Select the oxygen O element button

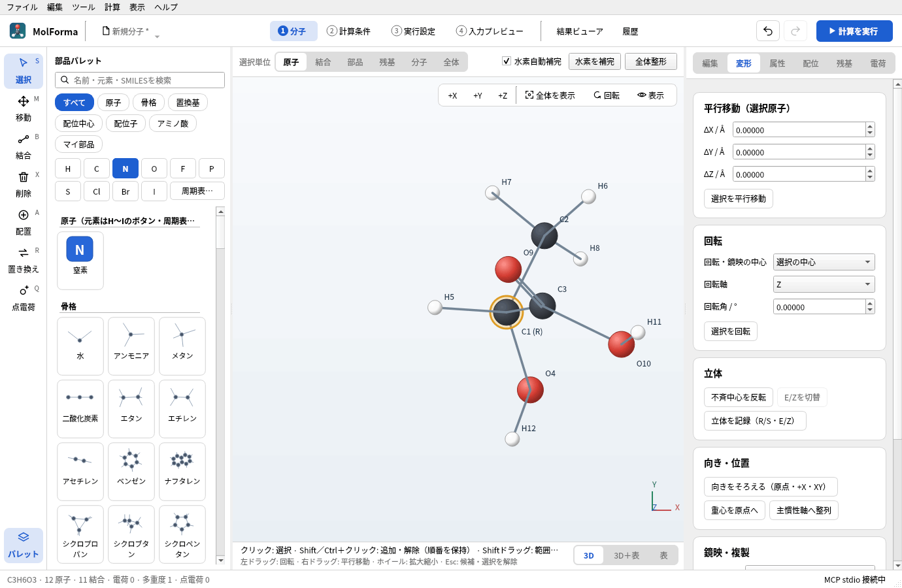coord(154,169)
